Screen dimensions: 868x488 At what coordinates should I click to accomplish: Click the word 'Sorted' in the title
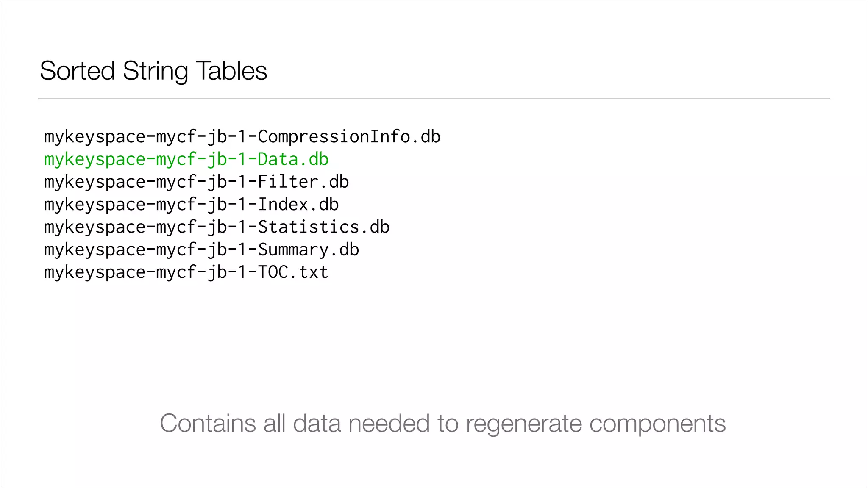[x=77, y=70]
